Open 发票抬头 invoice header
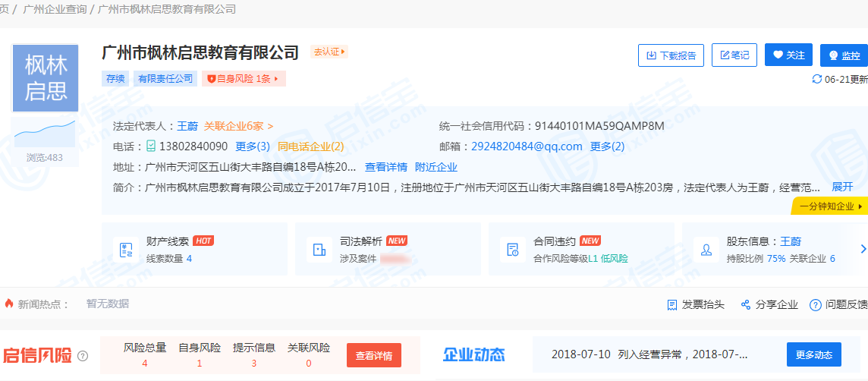The height and width of the screenshot is (381, 868). [695, 304]
